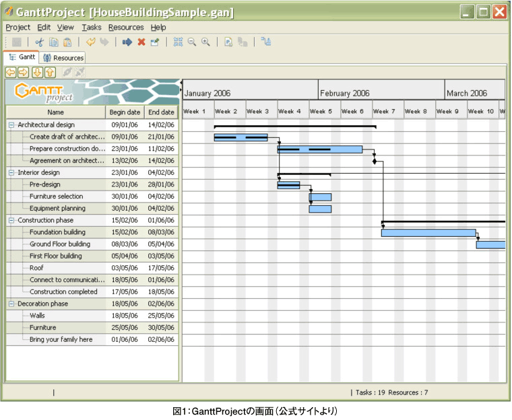Image resolution: width=512 pixels, height=420 pixels.
Task: Collapse the Construction phase task group
Action: coord(11,220)
